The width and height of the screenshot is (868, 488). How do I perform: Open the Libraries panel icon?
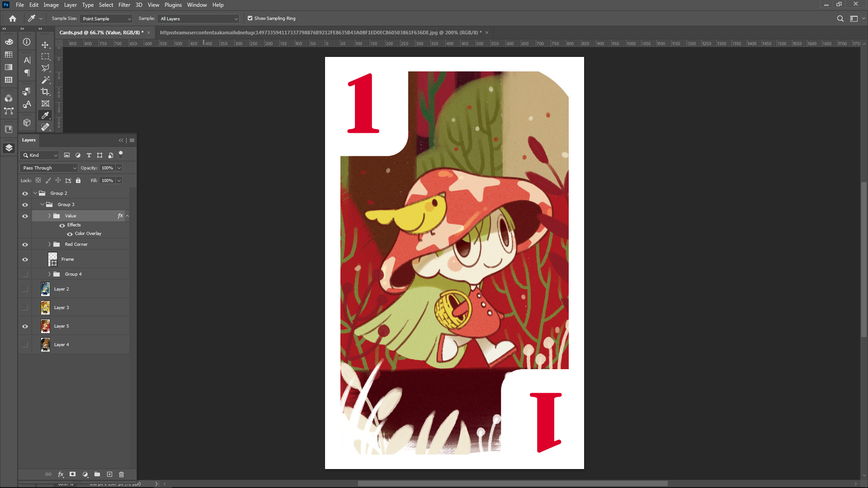coord(9,129)
